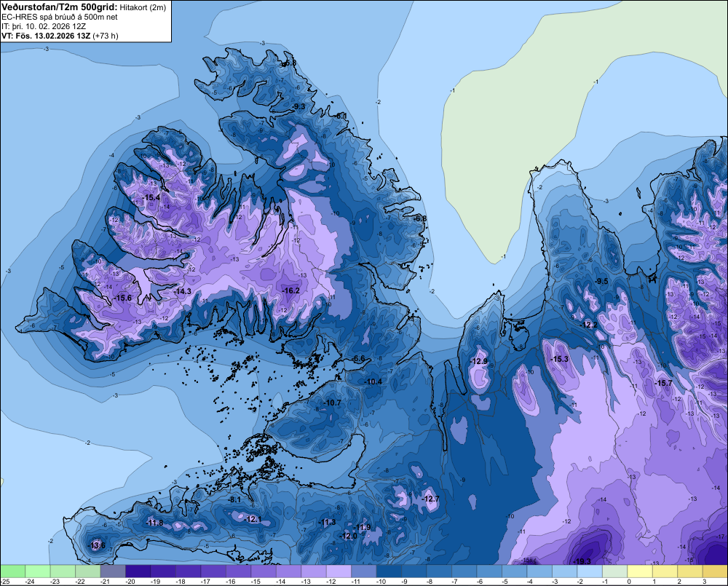Click the -15.7 temperature value

point(663,383)
